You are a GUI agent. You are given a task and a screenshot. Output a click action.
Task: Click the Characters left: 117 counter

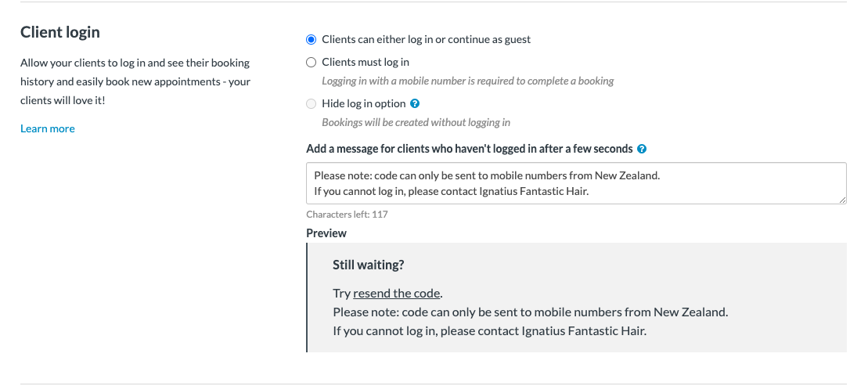point(347,215)
